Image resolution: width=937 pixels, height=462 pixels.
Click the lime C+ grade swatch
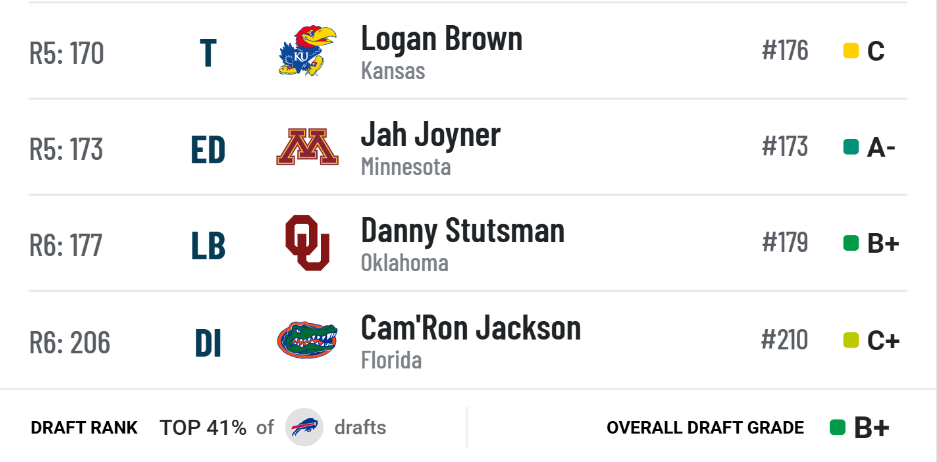click(851, 340)
